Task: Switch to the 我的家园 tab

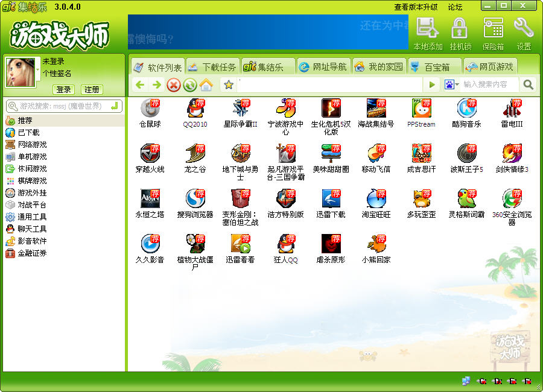Action: click(379, 67)
